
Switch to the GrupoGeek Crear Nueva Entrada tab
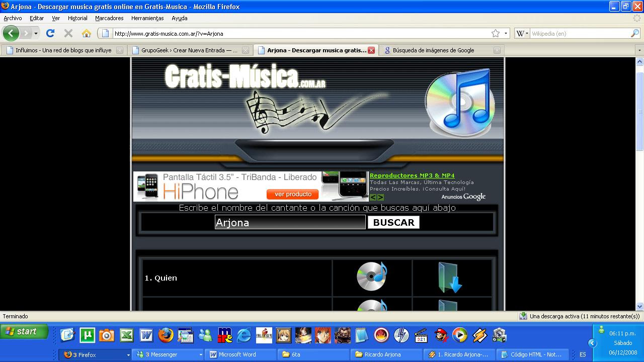click(x=189, y=50)
